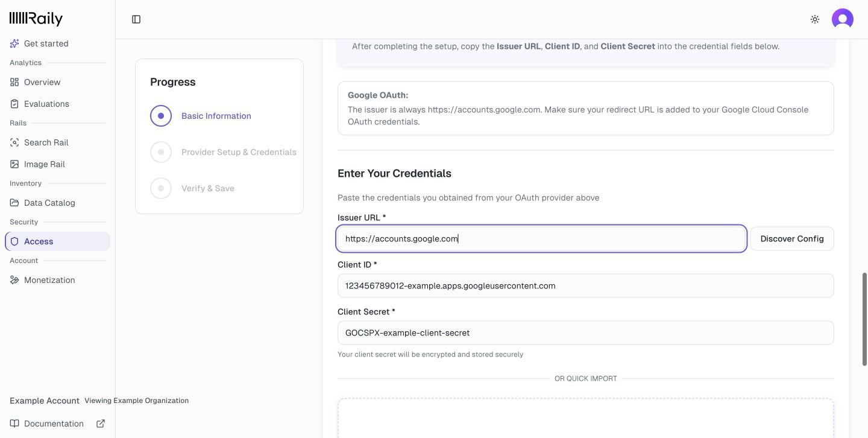Focus the Issuer URL input field

point(541,239)
